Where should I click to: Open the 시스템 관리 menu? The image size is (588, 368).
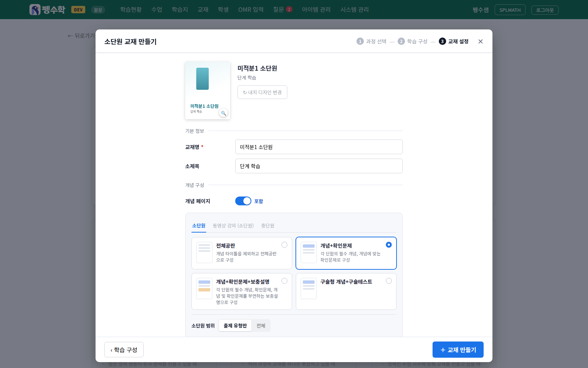(x=355, y=10)
